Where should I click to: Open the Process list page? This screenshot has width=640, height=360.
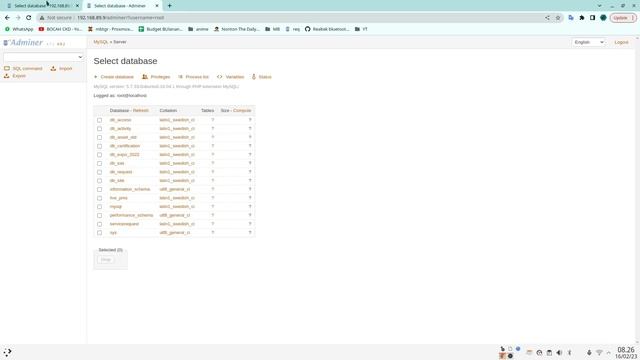coord(193,77)
